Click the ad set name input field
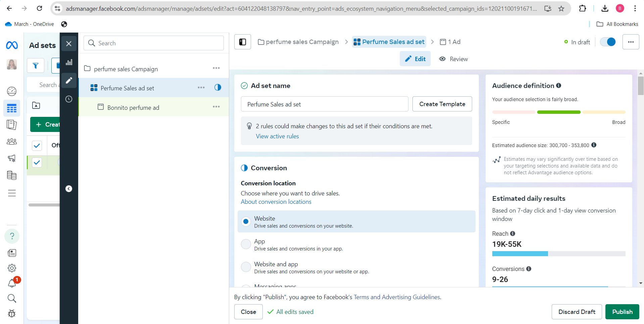Screen dimensions: 644x324 tap(324, 104)
